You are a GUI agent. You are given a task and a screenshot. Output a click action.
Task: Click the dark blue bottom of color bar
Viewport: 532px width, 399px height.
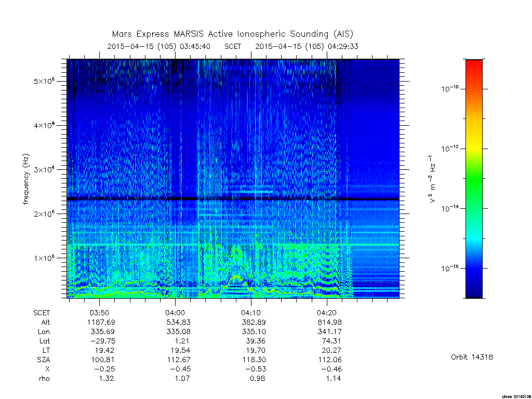click(474, 288)
